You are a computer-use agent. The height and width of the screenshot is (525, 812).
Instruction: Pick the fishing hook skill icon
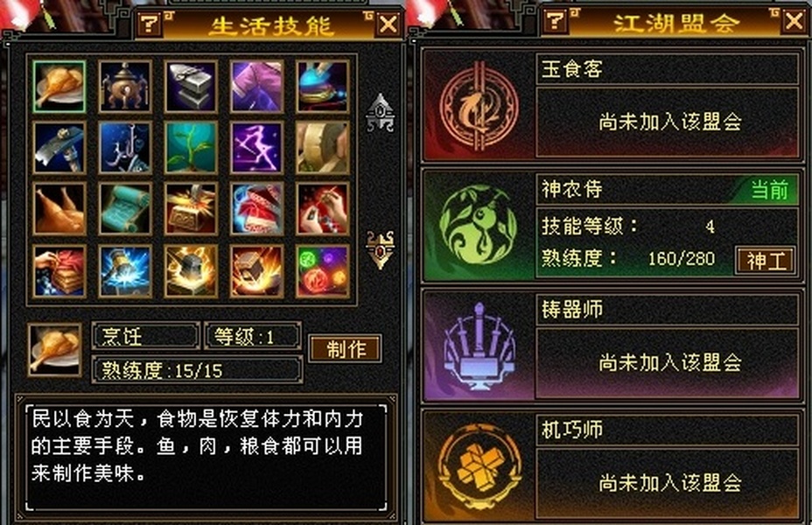(125, 148)
